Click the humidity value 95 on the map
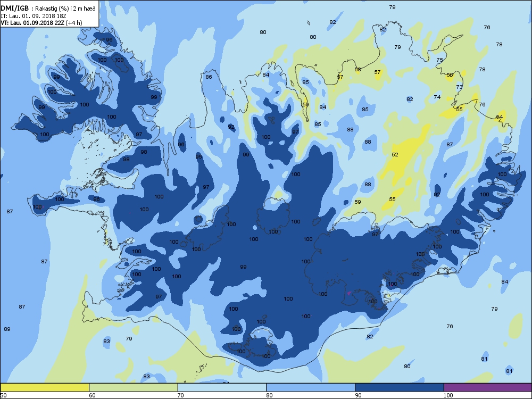 pos(199,157)
